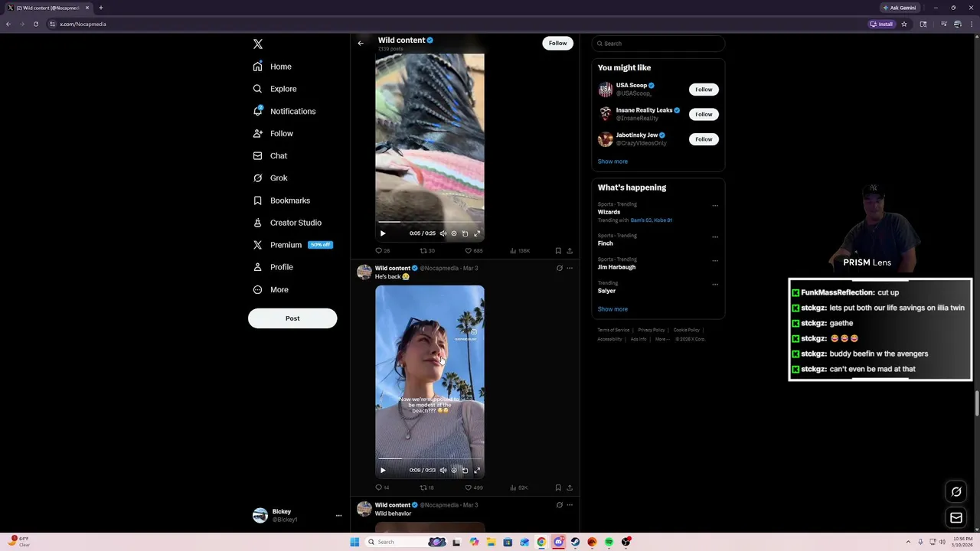Image resolution: width=980 pixels, height=551 pixels.
Task: Repost the post with 30 reposts
Action: (427, 251)
